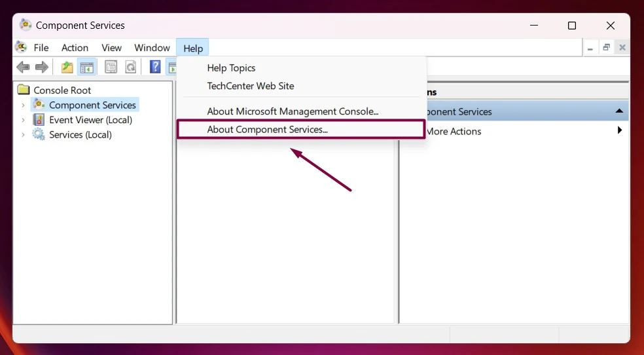The height and width of the screenshot is (355, 644).
Task: Maximize the Component Services window
Action: tap(572, 26)
